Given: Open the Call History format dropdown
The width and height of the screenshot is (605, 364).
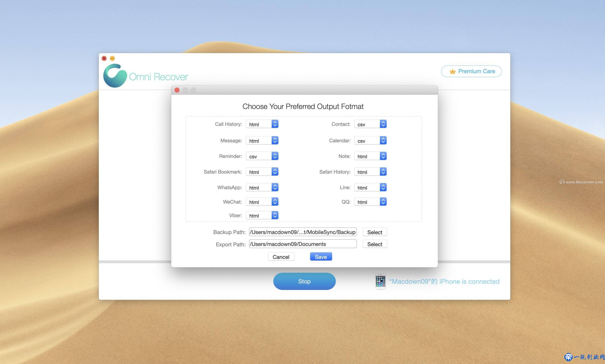Looking at the screenshot, I should [262, 124].
